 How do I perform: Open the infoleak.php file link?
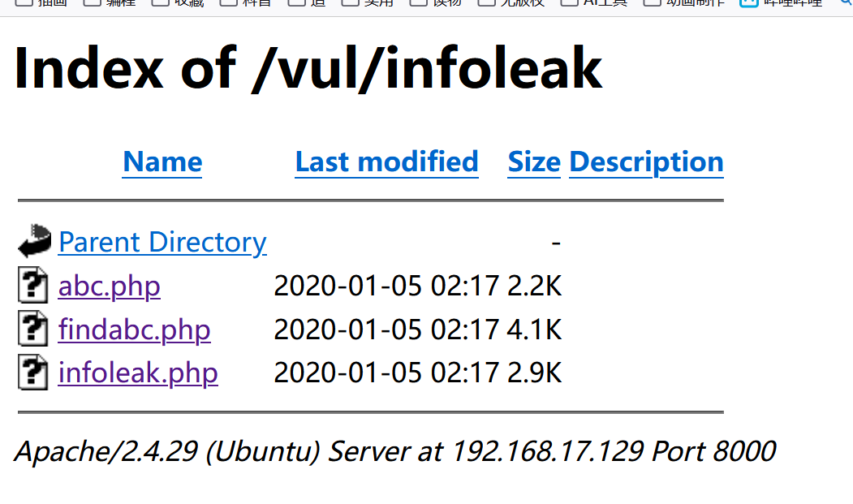(x=138, y=373)
